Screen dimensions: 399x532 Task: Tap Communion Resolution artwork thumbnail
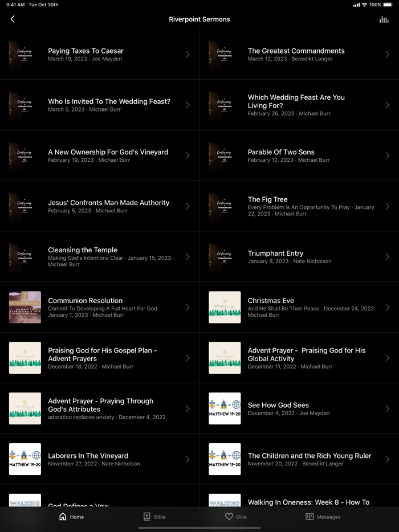point(25,307)
